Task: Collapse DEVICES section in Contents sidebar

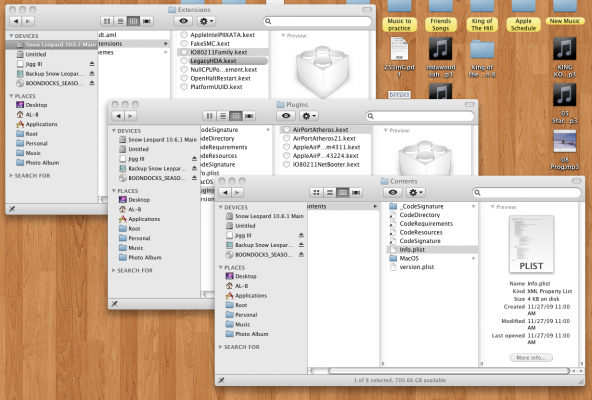Action: 221,207
